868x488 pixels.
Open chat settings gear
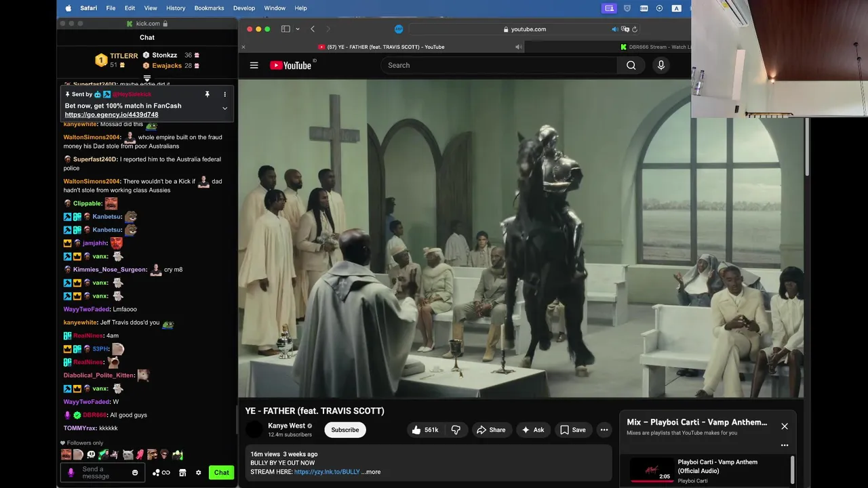[x=199, y=472]
